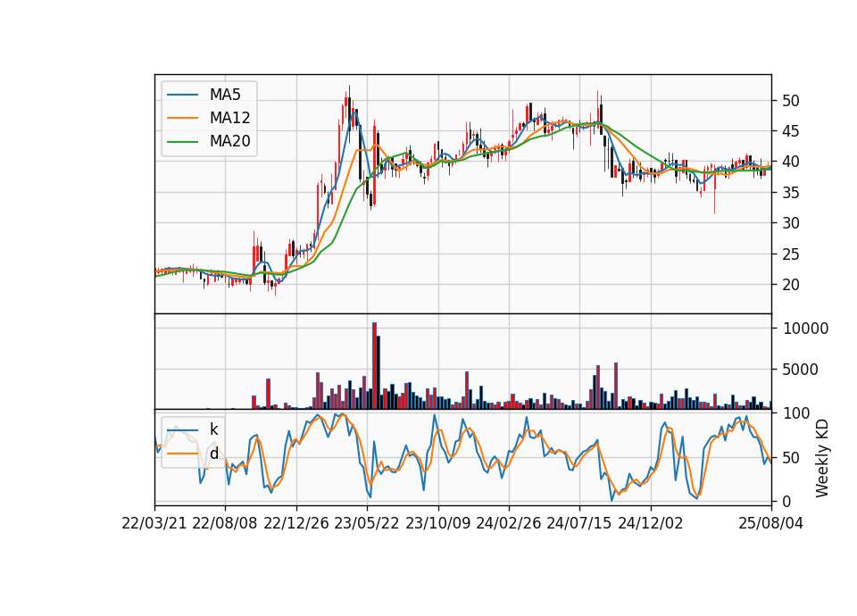This screenshot has width=857, height=616.
Task: Click the tallest volume bar above 10000
Action: click(374, 366)
